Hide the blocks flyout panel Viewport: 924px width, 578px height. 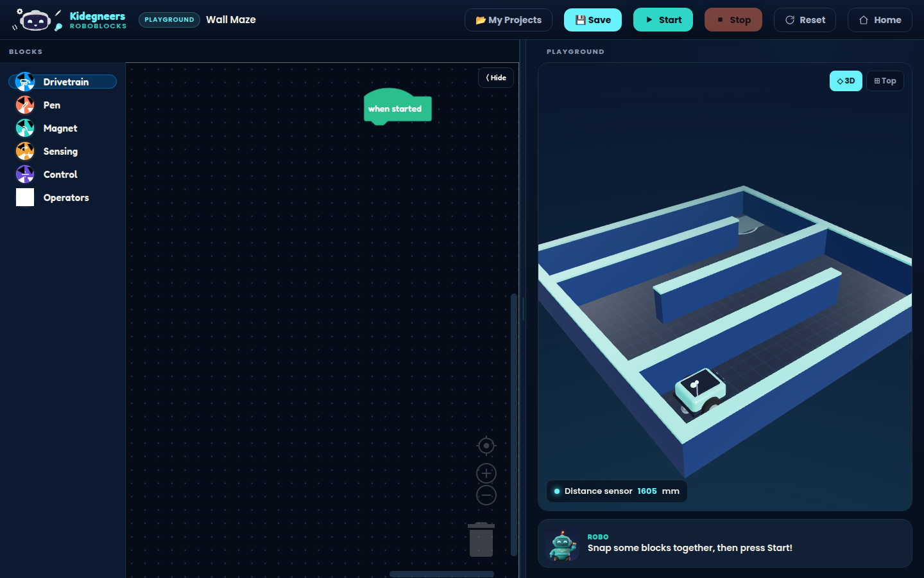[x=496, y=78]
